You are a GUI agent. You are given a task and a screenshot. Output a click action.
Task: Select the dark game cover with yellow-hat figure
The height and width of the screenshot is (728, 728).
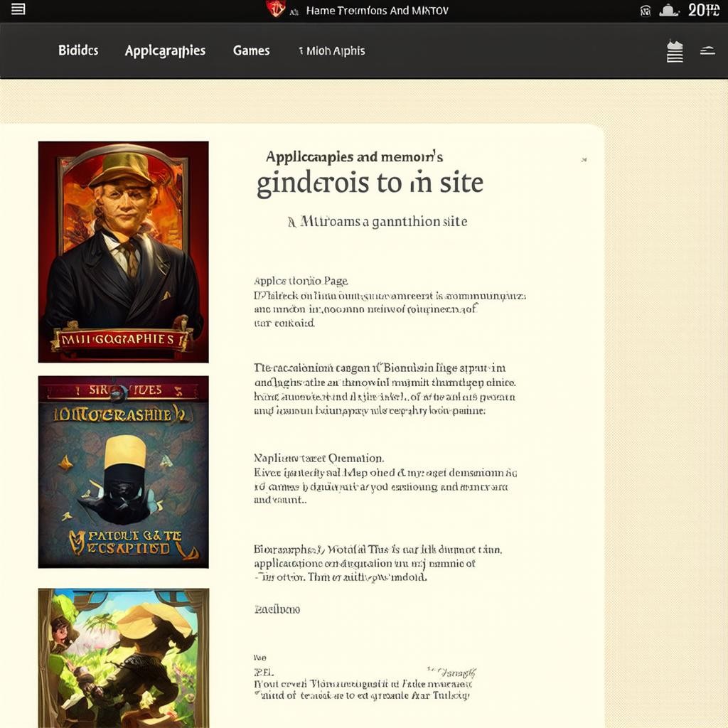[123, 471]
